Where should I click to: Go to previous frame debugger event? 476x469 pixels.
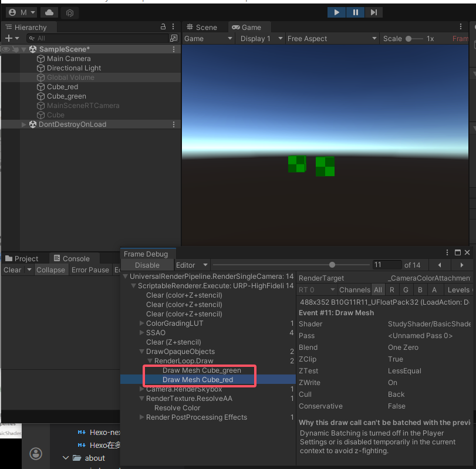440,265
